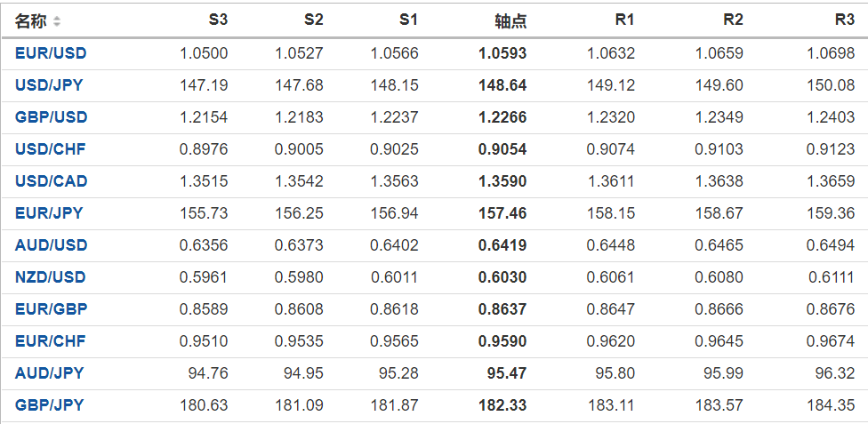Open the GBP/JPY currency link
Screen dimensions: 868x424
49,405
